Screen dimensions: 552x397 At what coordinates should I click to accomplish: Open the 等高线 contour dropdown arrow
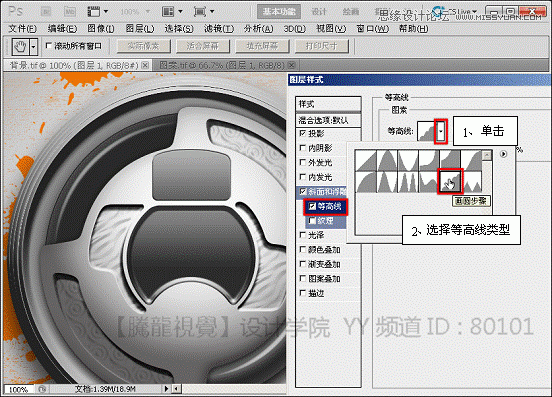pyautogui.click(x=441, y=132)
